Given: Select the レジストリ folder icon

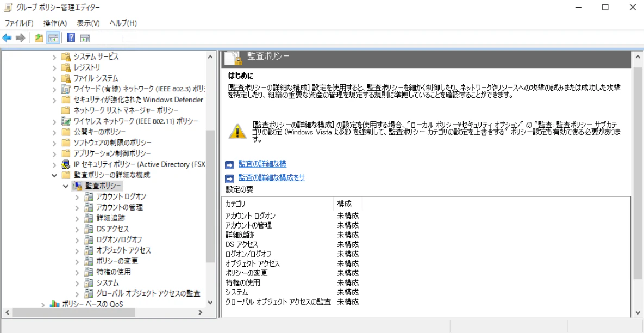Looking at the screenshot, I should pos(66,67).
